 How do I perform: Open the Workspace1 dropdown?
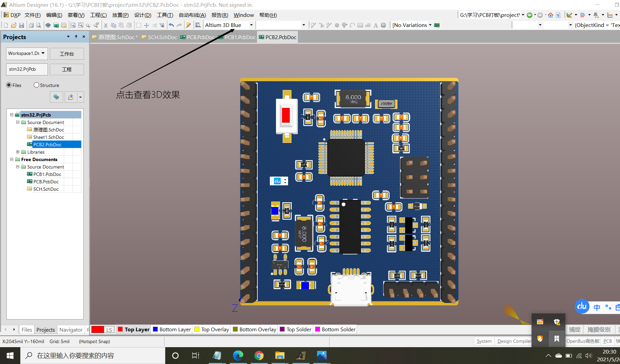43,53
